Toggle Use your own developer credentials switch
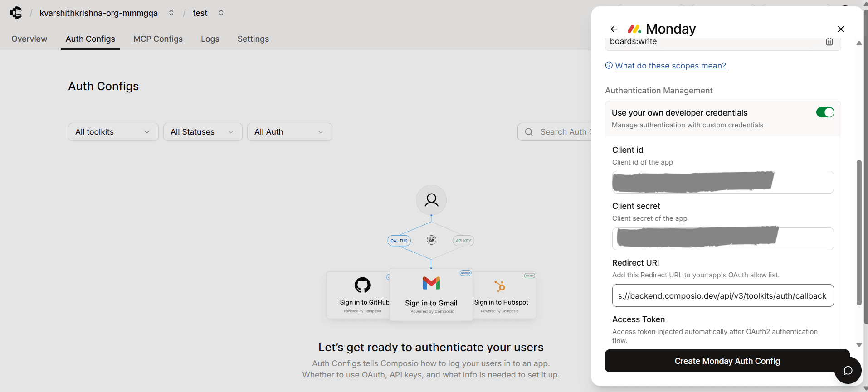The width and height of the screenshot is (868, 392). click(x=825, y=112)
